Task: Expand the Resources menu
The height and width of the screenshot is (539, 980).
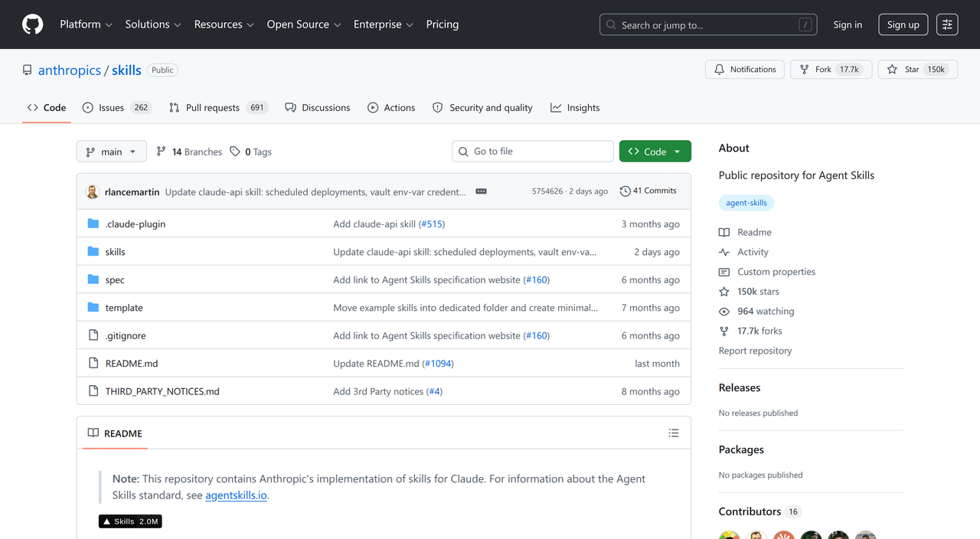Action: tap(224, 24)
